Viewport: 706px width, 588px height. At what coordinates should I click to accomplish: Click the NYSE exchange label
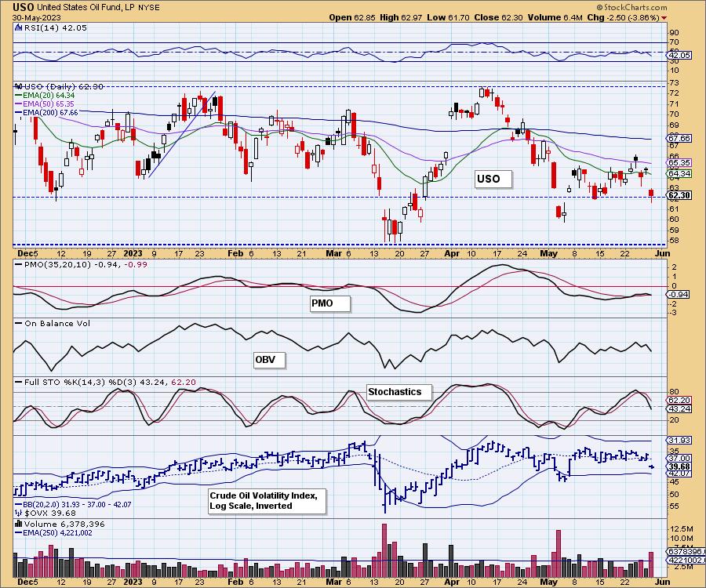148,8
